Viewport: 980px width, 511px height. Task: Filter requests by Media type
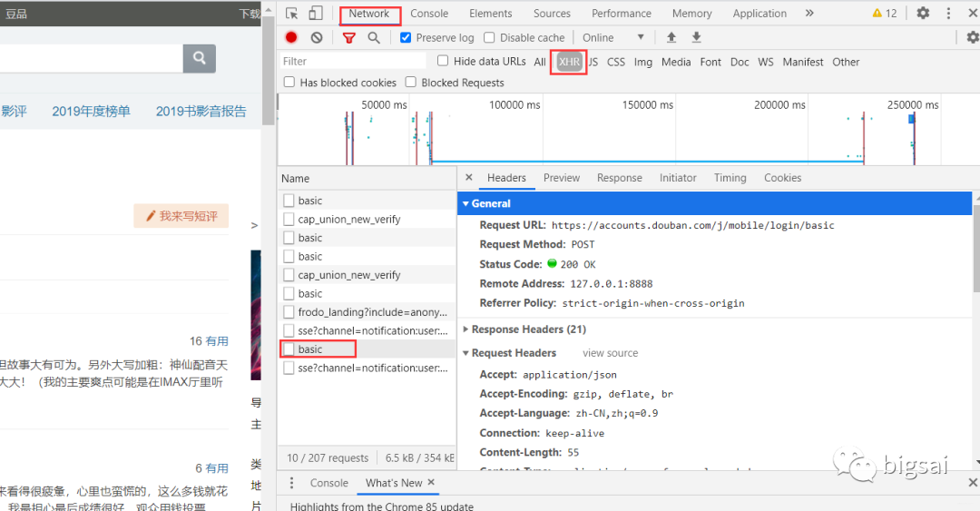click(x=676, y=62)
